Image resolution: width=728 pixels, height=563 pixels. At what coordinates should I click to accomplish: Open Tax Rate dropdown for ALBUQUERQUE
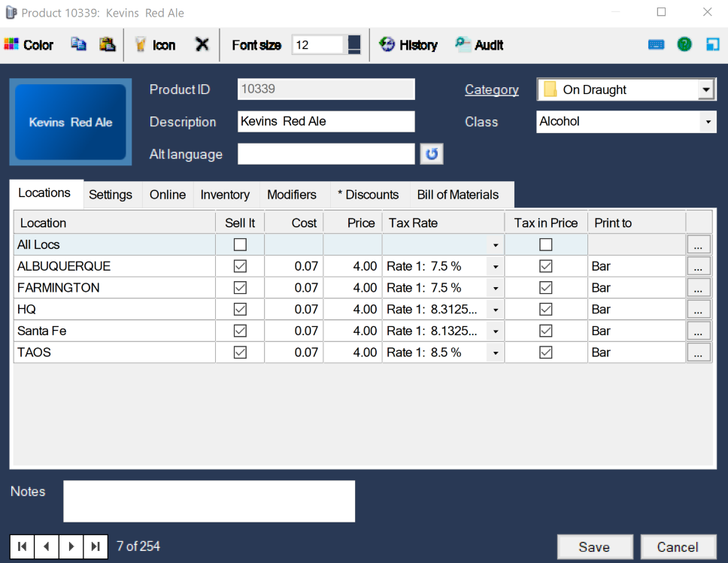click(496, 267)
